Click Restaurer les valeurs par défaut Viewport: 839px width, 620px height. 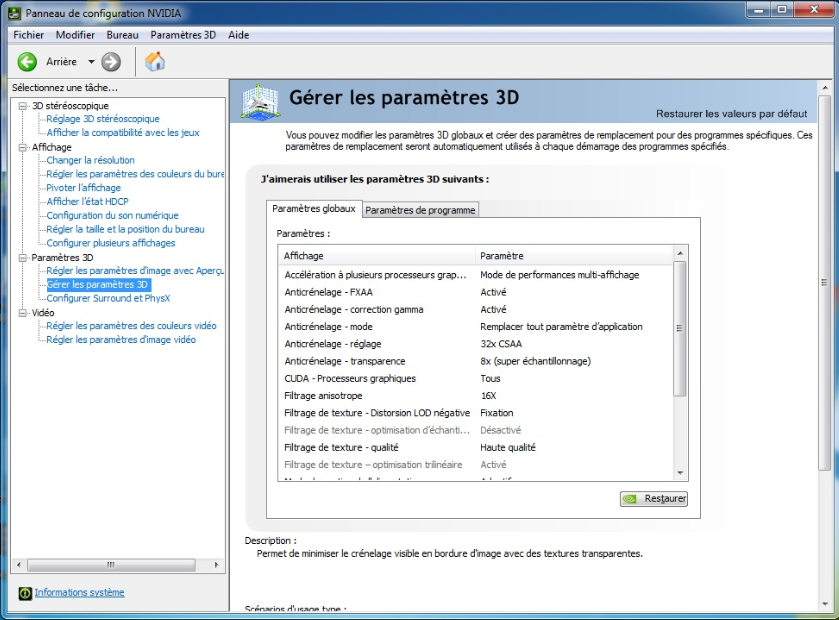point(731,114)
